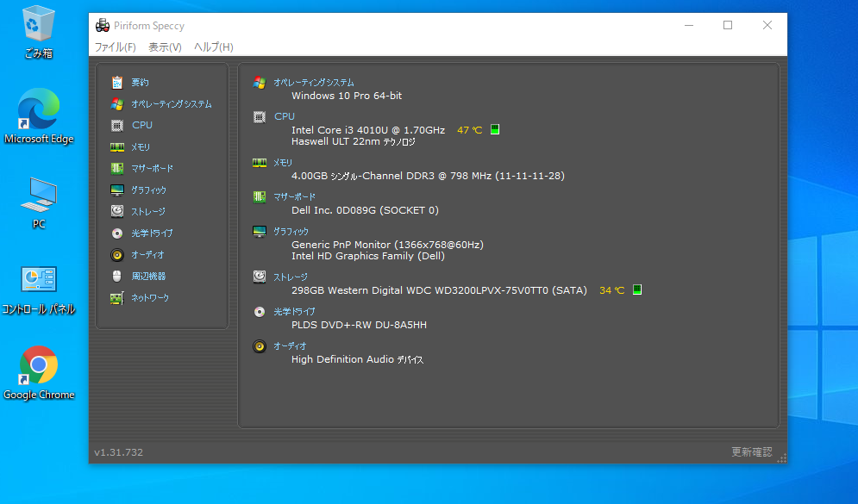Click Intel Core i3 4010U text

pyautogui.click(x=368, y=130)
